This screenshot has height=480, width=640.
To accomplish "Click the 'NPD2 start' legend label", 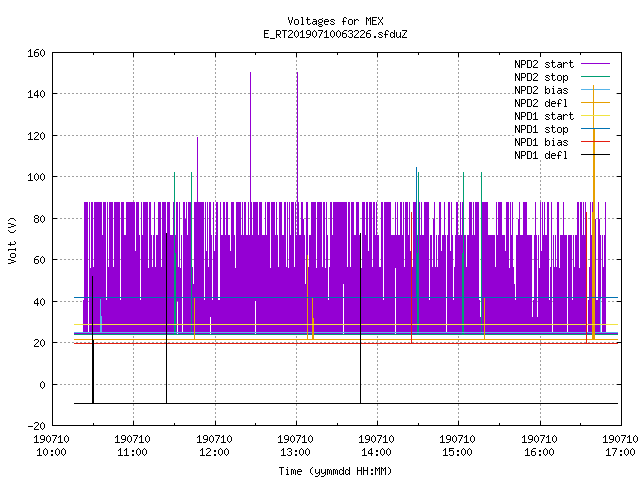I will pyautogui.click(x=544, y=64).
